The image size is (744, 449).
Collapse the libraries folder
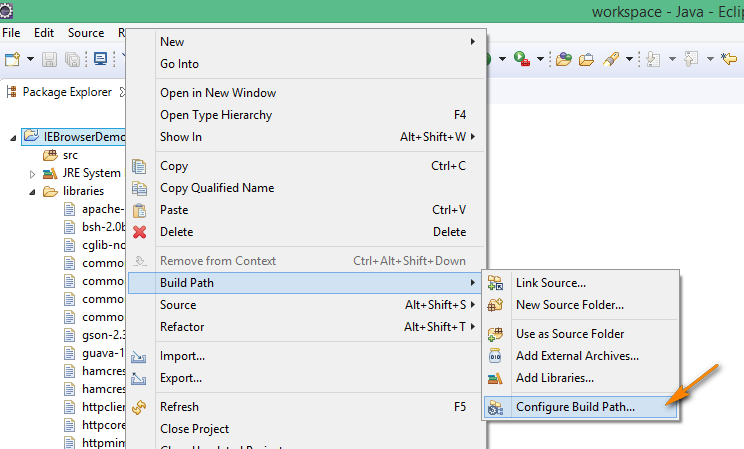33,191
